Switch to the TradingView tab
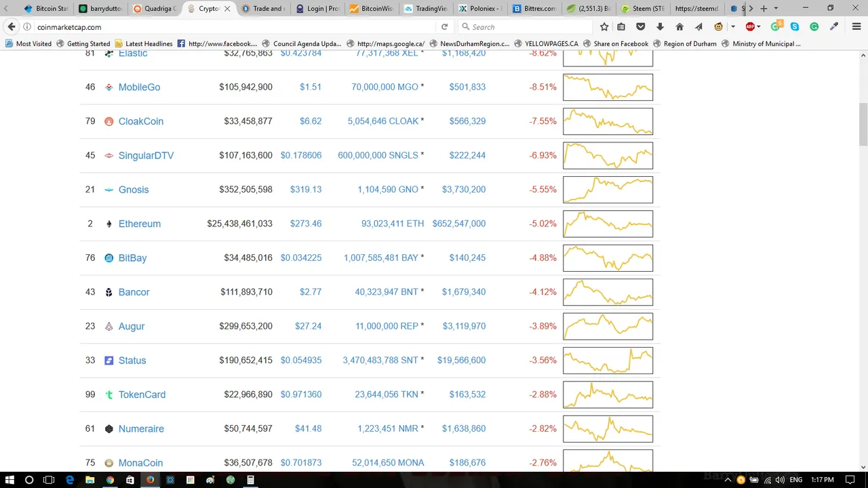The image size is (868, 488). (x=426, y=9)
